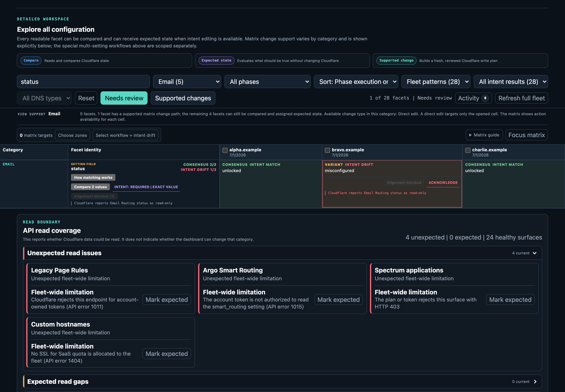Open the All DNS types dropdown

point(44,98)
